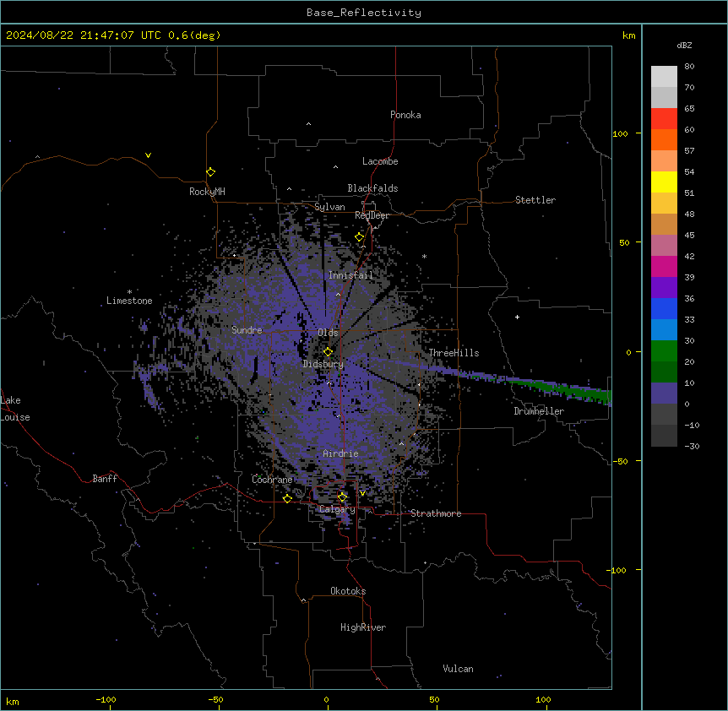Click the yellow diamond marker above RockyMH
Image resolution: width=728 pixels, height=711 pixels.
click(x=211, y=172)
